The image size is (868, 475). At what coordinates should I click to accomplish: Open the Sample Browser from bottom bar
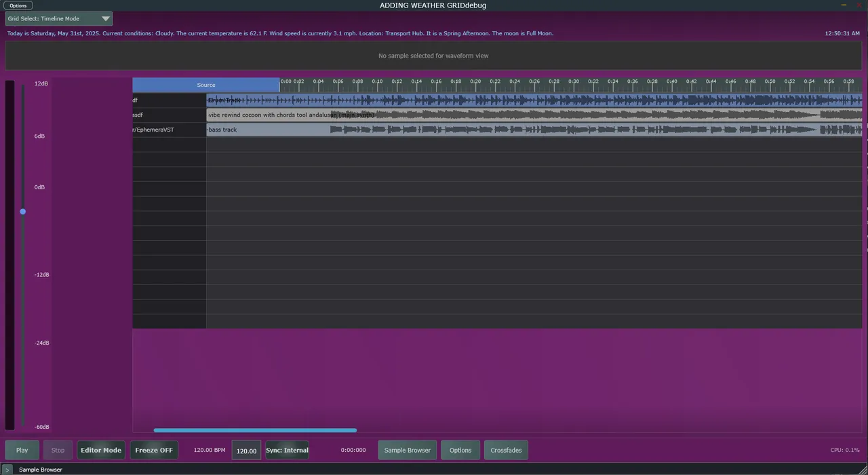(x=407, y=450)
